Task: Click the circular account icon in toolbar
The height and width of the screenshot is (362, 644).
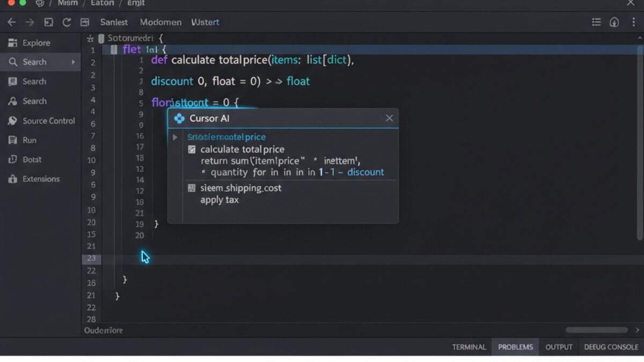Action: 614,22
